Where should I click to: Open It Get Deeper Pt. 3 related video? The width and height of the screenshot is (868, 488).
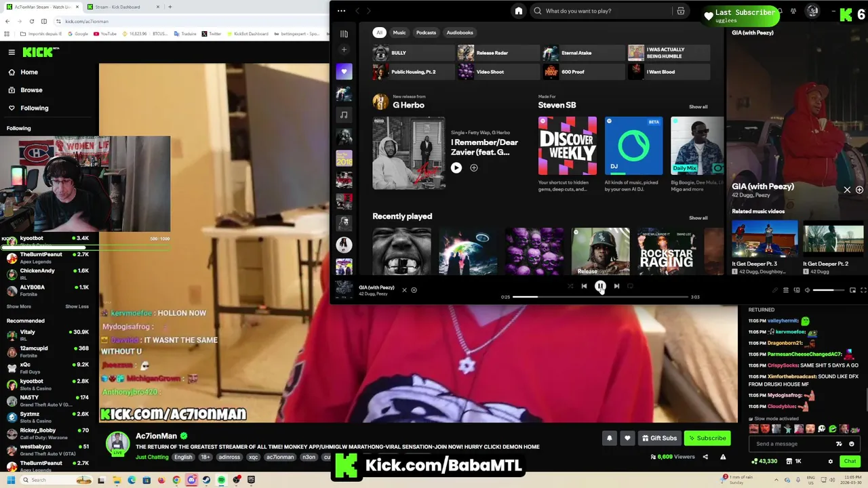point(764,247)
